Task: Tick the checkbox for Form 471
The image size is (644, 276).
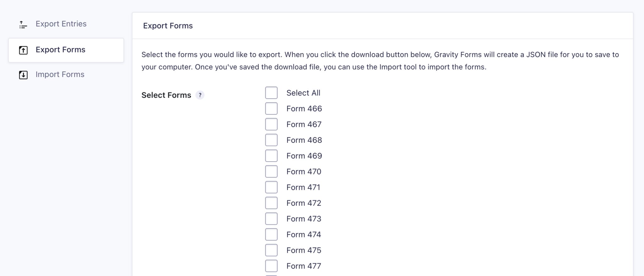Action: click(271, 187)
